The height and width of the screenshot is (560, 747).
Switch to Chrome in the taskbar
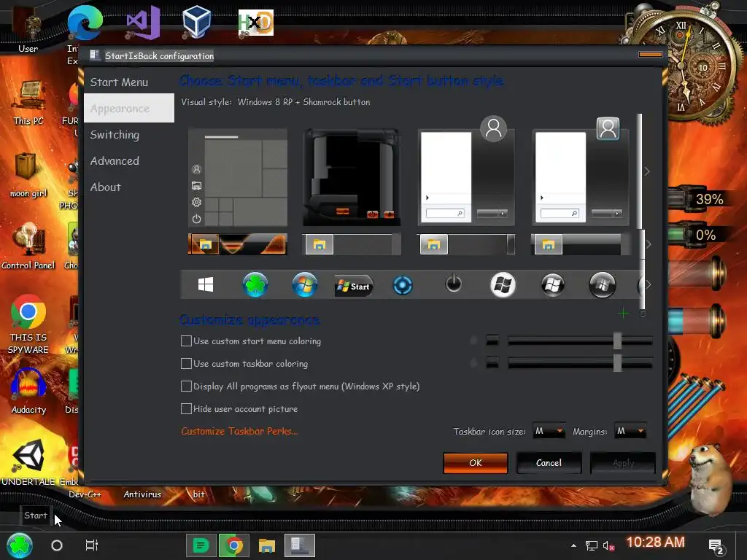[233, 545]
